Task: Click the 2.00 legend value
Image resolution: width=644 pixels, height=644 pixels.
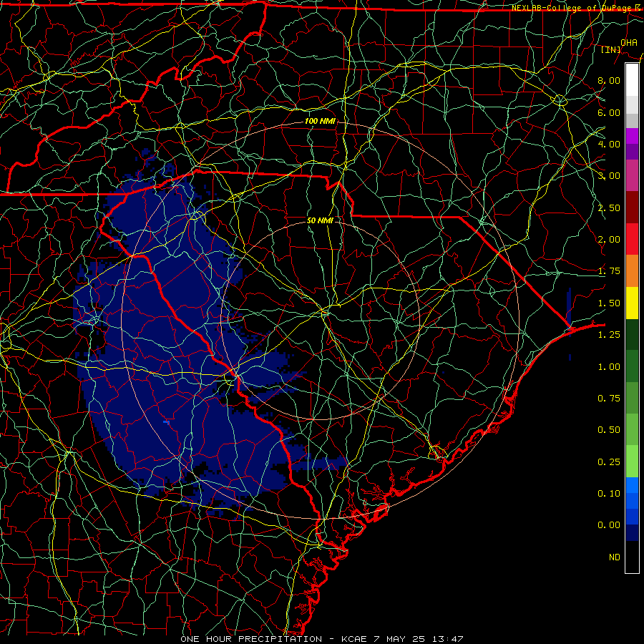Action: coord(609,240)
